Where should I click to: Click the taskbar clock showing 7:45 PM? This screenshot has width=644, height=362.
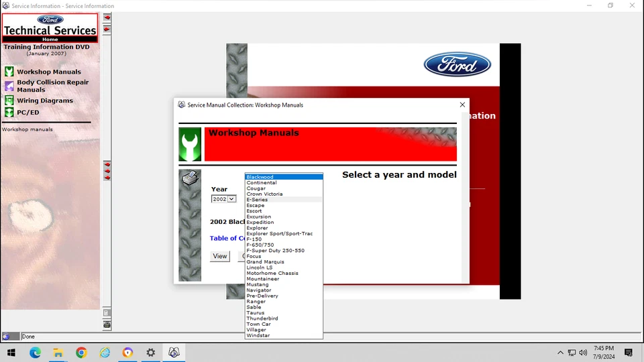tap(604, 353)
